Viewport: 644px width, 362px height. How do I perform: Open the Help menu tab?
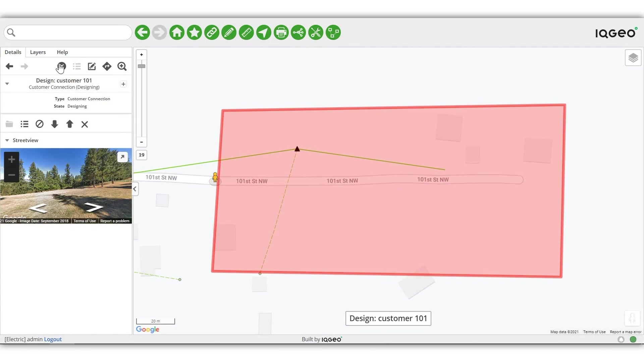[62, 52]
